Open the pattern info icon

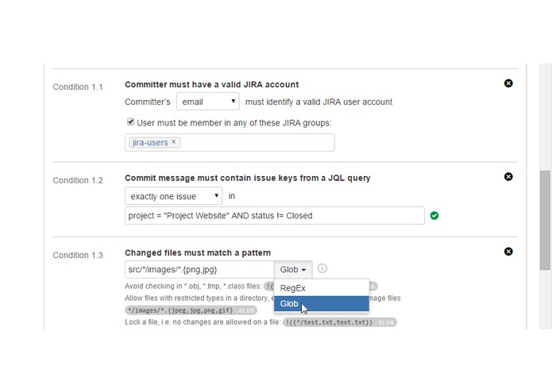click(322, 268)
